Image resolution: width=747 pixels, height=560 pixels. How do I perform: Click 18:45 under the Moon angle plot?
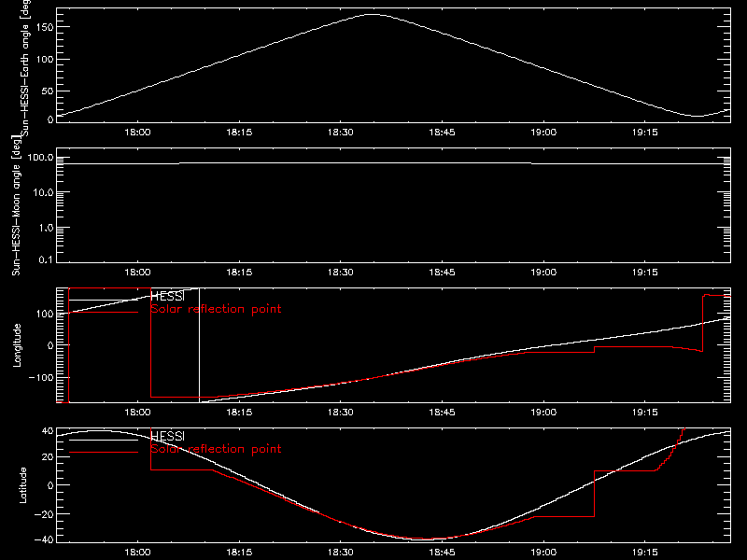point(442,273)
